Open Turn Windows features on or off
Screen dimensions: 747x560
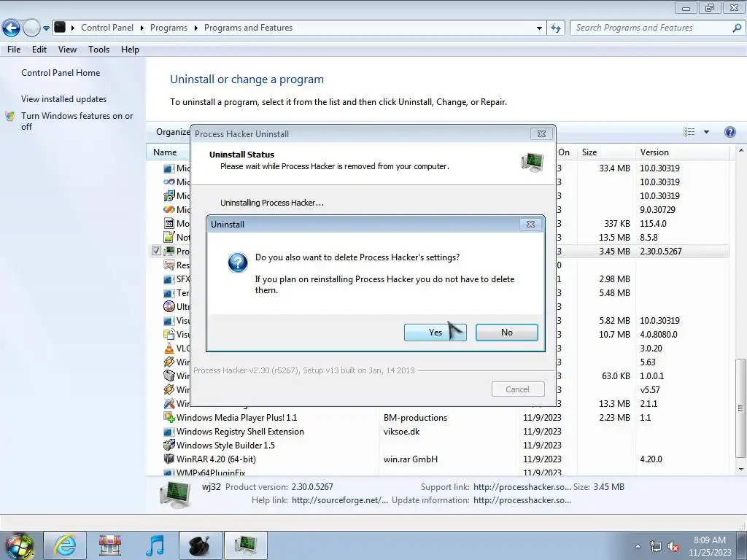point(77,121)
